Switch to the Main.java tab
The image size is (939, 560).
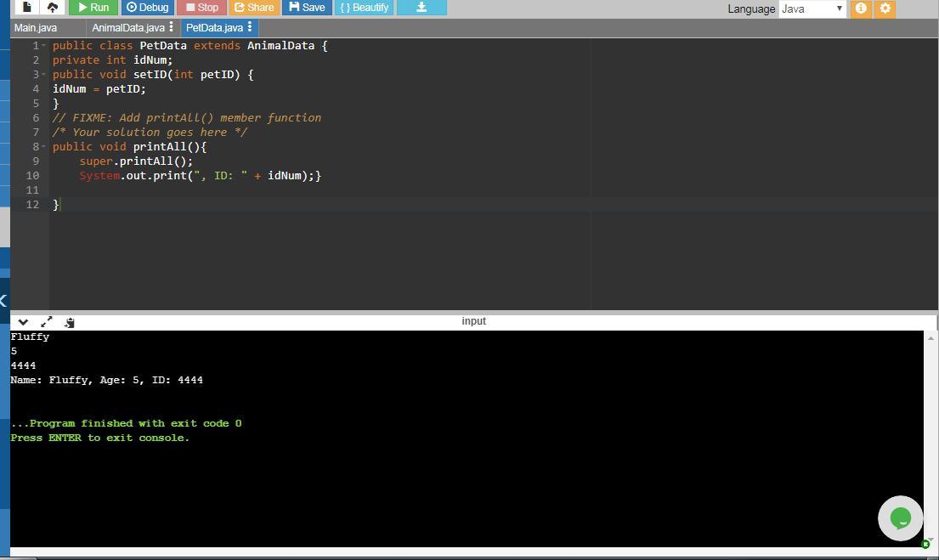tap(36, 28)
